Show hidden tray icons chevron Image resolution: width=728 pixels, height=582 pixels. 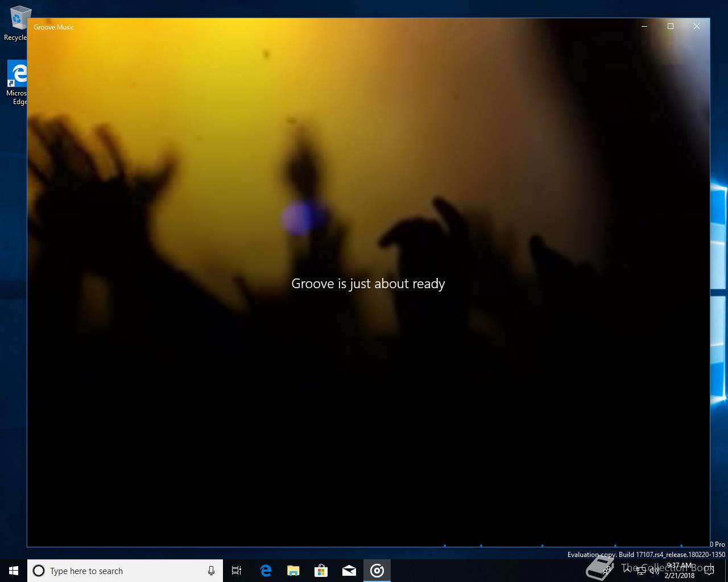coord(628,571)
